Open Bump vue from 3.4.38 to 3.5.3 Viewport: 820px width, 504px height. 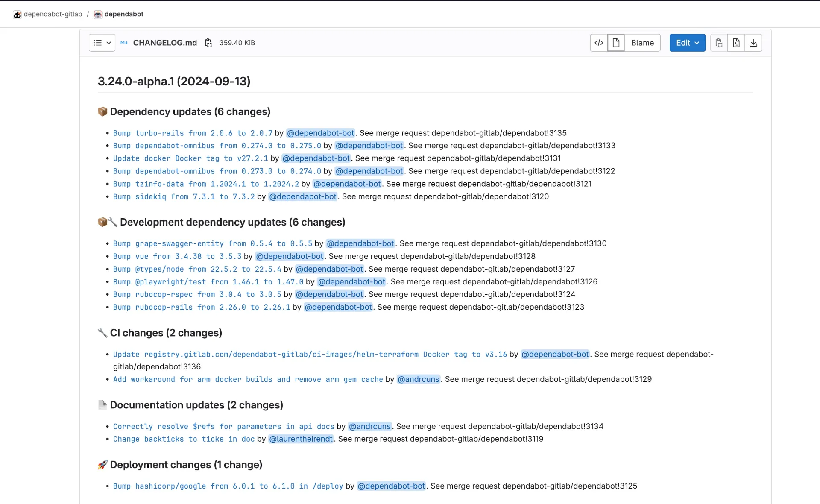[177, 257]
